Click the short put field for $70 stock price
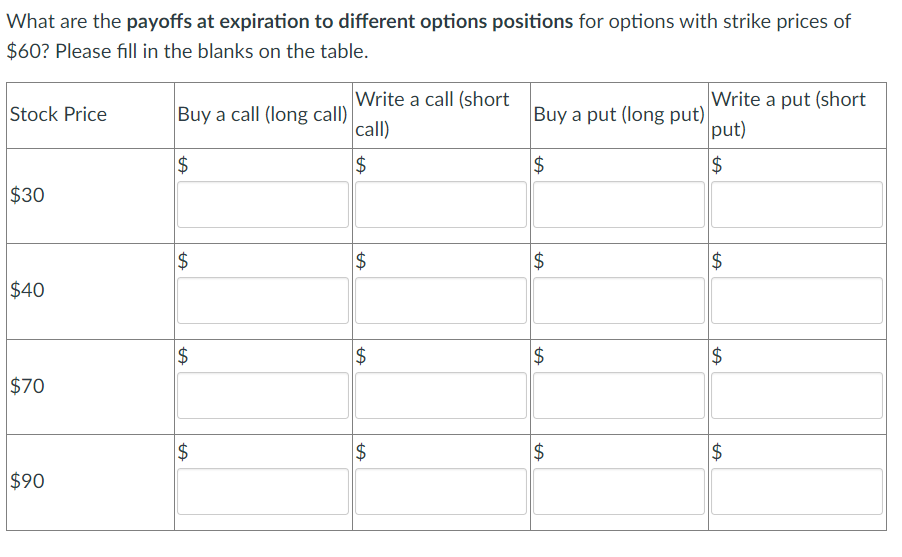The image size is (902, 557). 796,395
